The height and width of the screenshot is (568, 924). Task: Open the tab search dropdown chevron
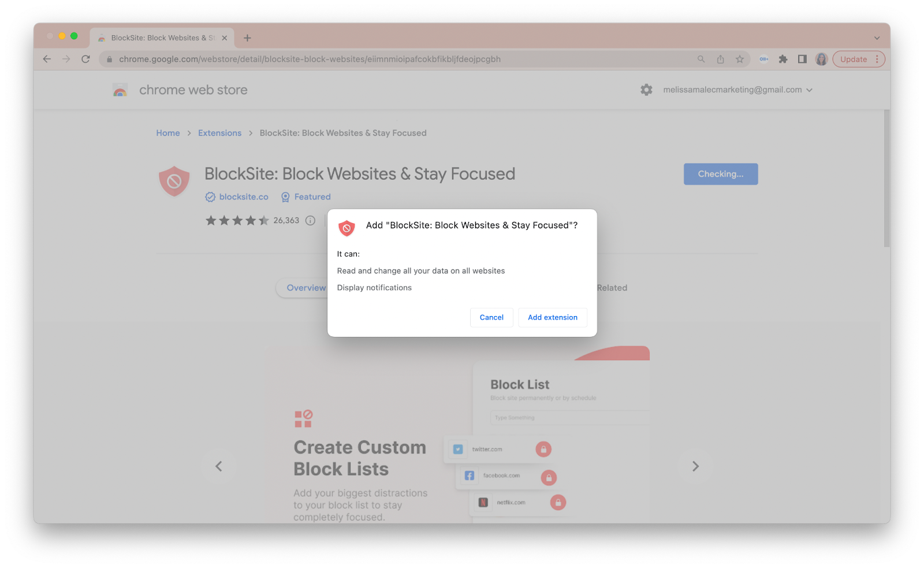coord(877,38)
